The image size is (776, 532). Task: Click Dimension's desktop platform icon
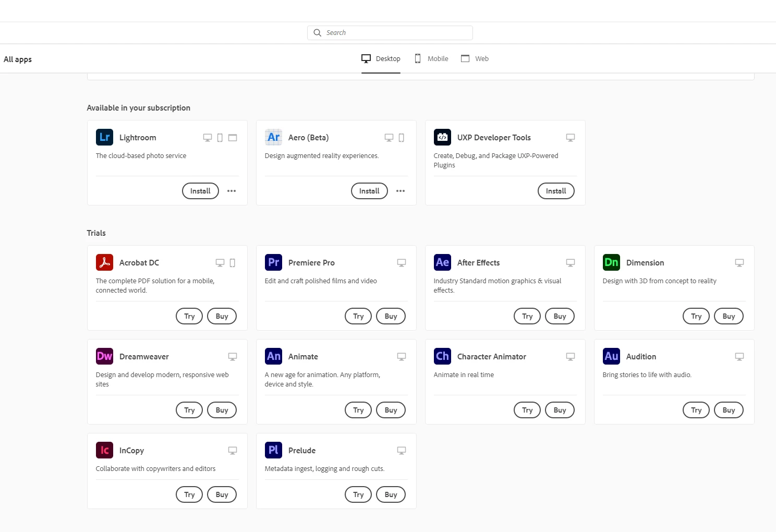[x=739, y=263]
